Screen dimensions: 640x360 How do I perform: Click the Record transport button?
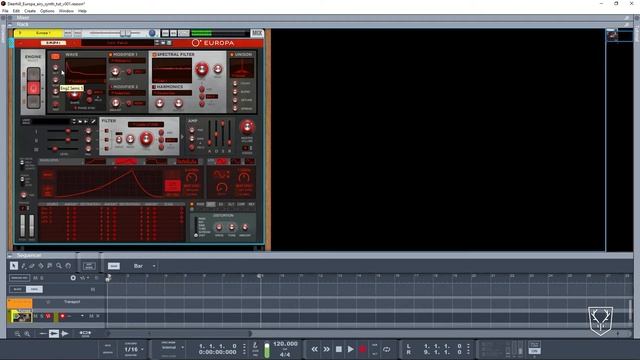(362, 349)
